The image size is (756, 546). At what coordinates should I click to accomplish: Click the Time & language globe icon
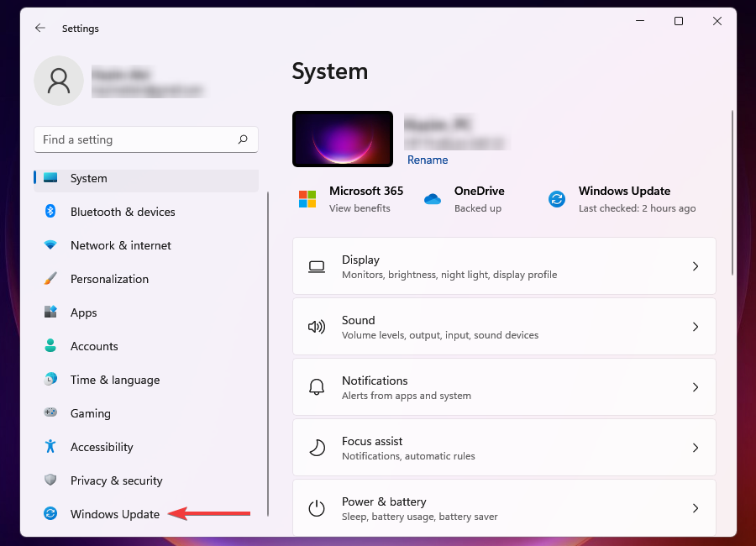point(50,379)
